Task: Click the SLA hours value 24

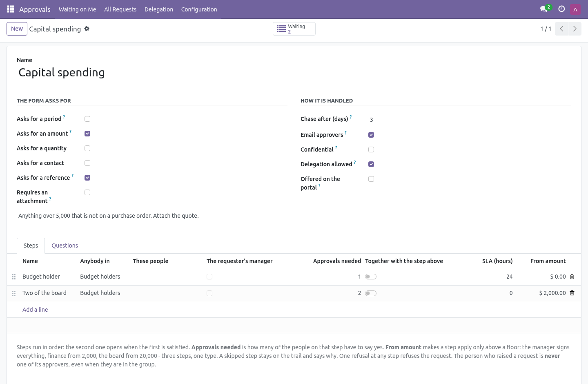Action: (x=509, y=277)
